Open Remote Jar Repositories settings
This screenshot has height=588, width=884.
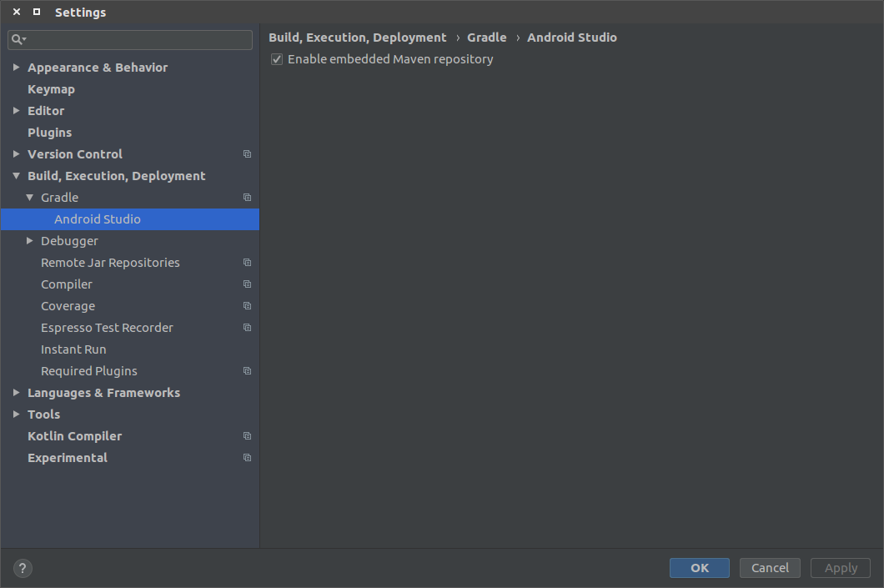110,263
